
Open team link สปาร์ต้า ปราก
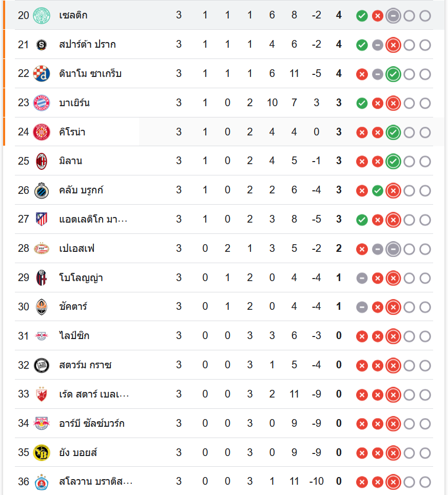[x=87, y=45]
